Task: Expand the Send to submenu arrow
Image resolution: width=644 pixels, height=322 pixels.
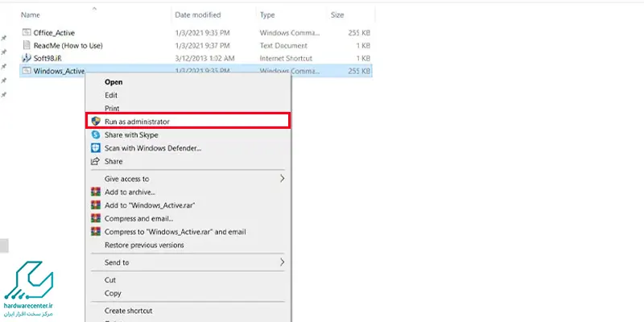Action: [283, 262]
